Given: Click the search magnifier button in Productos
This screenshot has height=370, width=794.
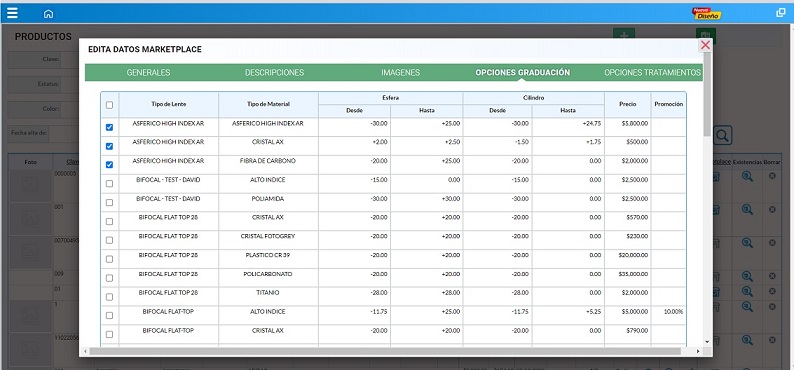Looking at the screenshot, I should pyautogui.click(x=723, y=136).
